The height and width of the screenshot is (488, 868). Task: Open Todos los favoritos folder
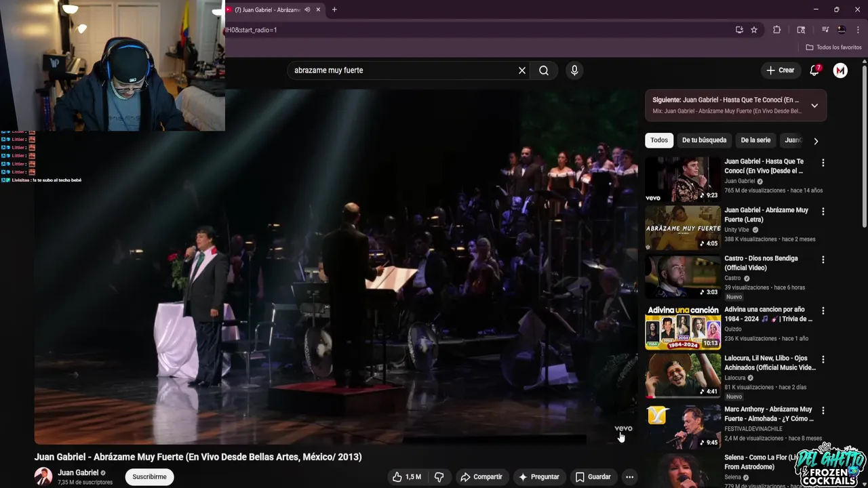833,47
